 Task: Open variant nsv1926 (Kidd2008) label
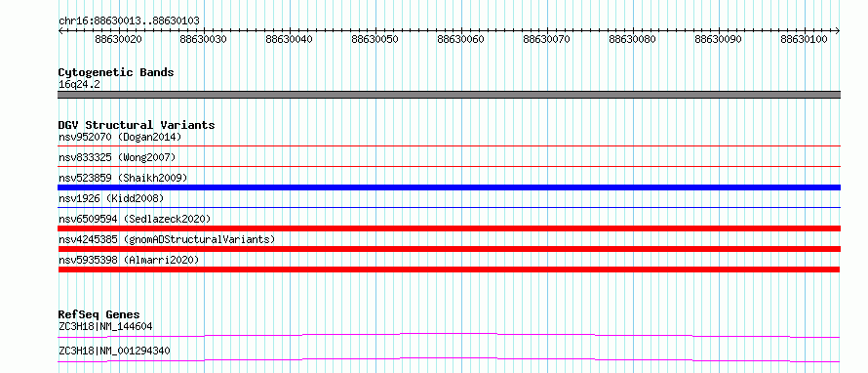click(x=111, y=198)
